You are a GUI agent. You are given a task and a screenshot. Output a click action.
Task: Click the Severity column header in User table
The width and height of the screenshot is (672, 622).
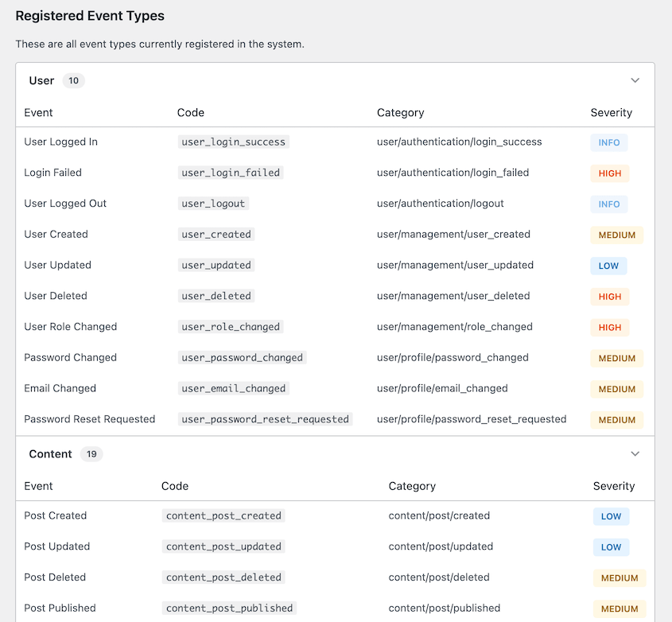[611, 113]
